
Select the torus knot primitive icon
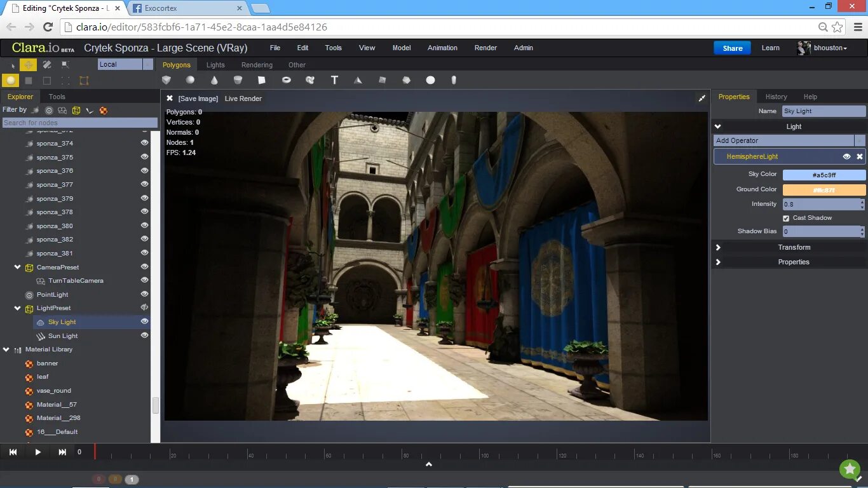pyautogui.click(x=310, y=80)
